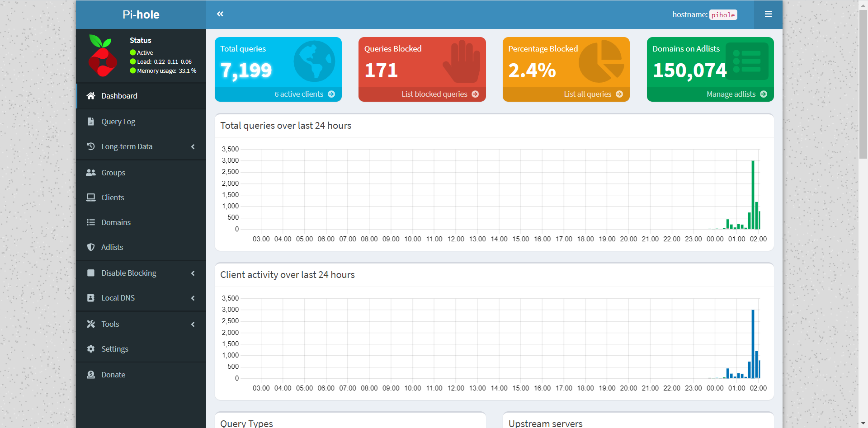Click the 7,199 total queries value
868x428 pixels.
pyautogui.click(x=246, y=71)
